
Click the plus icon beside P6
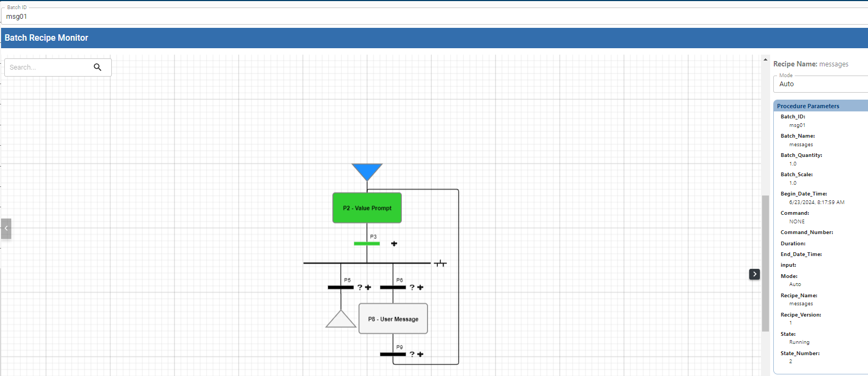click(421, 288)
